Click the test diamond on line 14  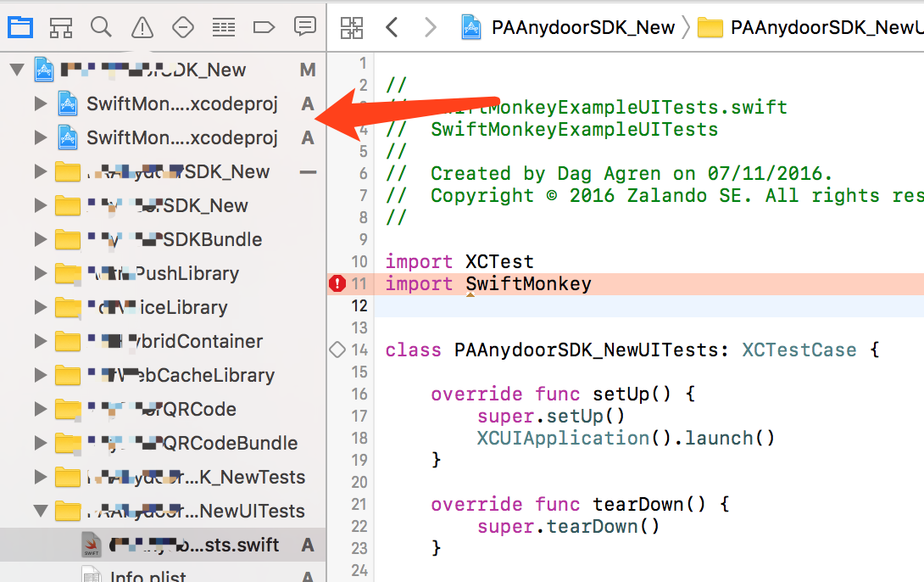pyautogui.click(x=337, y=350)
